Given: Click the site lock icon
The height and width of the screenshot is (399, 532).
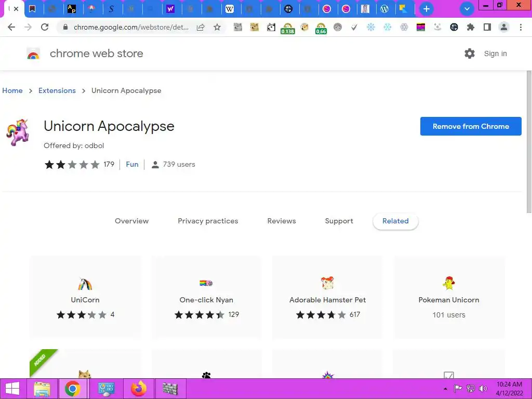Looking at the screenshot, I should pos(65,27).
